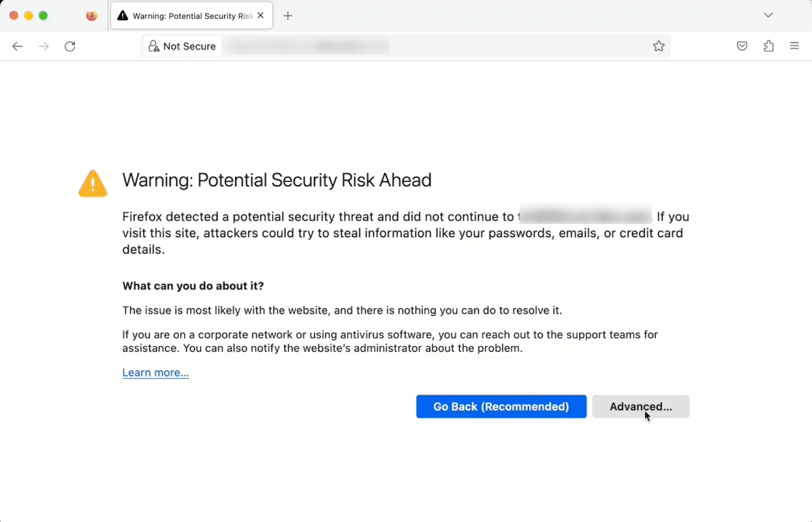Open a new tab with plus button
Image resolution: width=812 pixels, height=522 pixels.
coord(287,16)
